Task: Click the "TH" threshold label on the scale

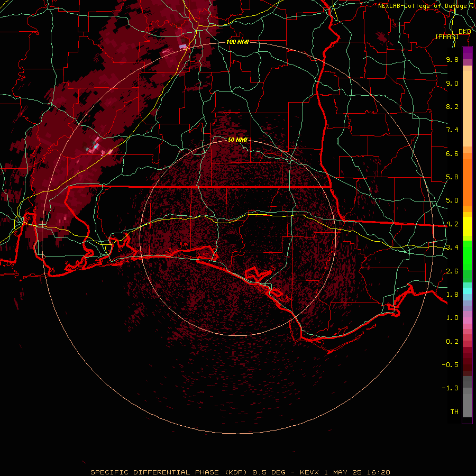Action: [x=454, y=412]
